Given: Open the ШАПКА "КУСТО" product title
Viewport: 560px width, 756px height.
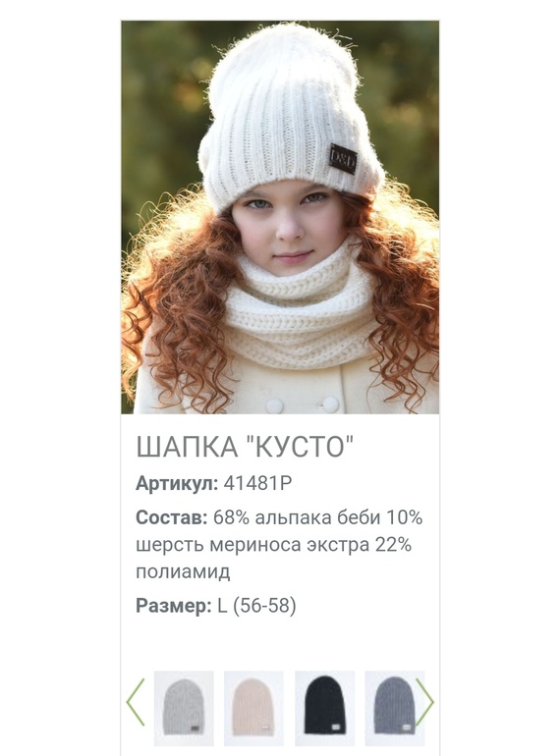Looking at the screenshot, I should pyautogui.click(x=245, y=447).
